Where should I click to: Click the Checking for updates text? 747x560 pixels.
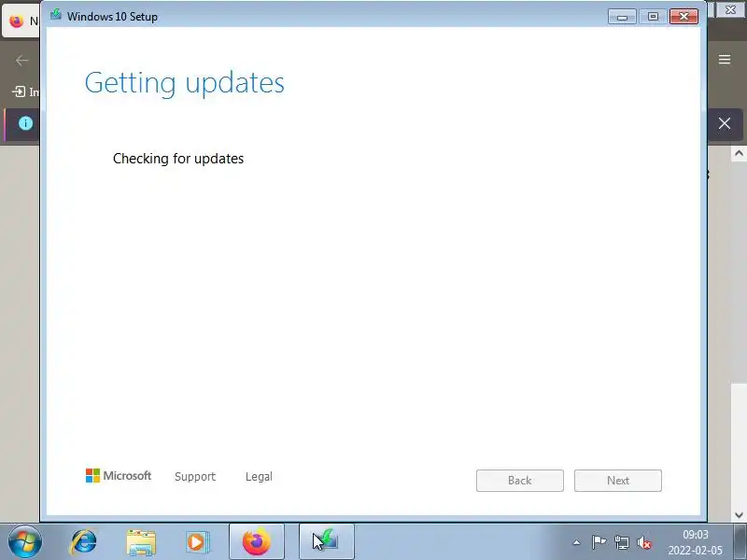point(178,159)
